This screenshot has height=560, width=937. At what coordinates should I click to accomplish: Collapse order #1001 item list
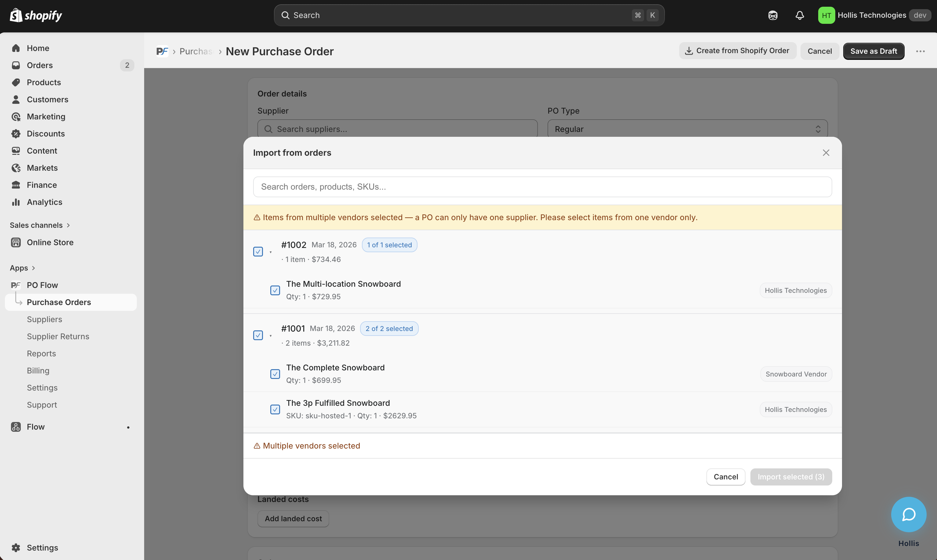coord(271,336)
